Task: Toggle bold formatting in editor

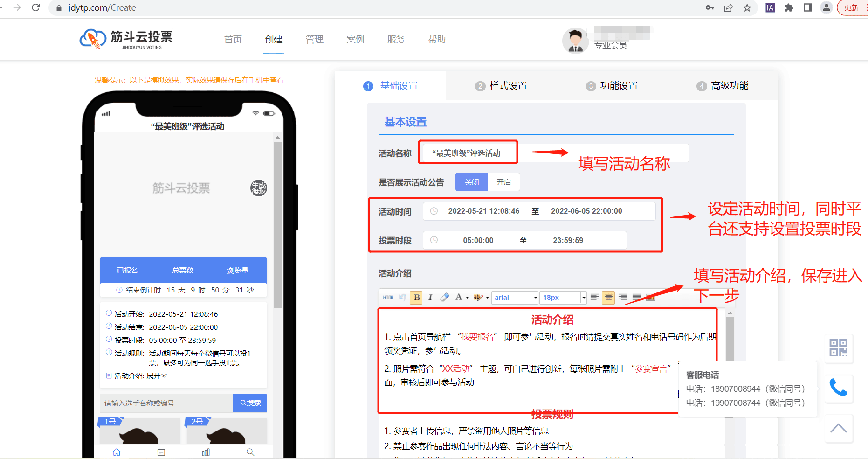Action: [417, 297]
